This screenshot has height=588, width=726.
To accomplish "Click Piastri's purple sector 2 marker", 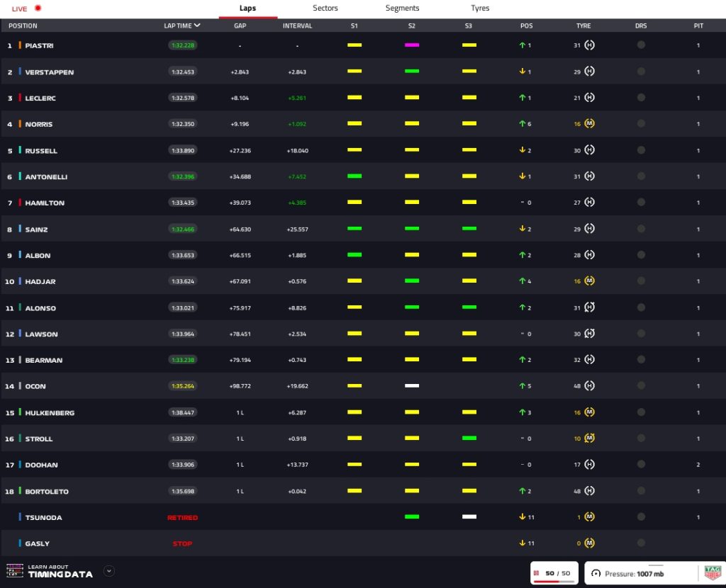I will coord(411,45).
